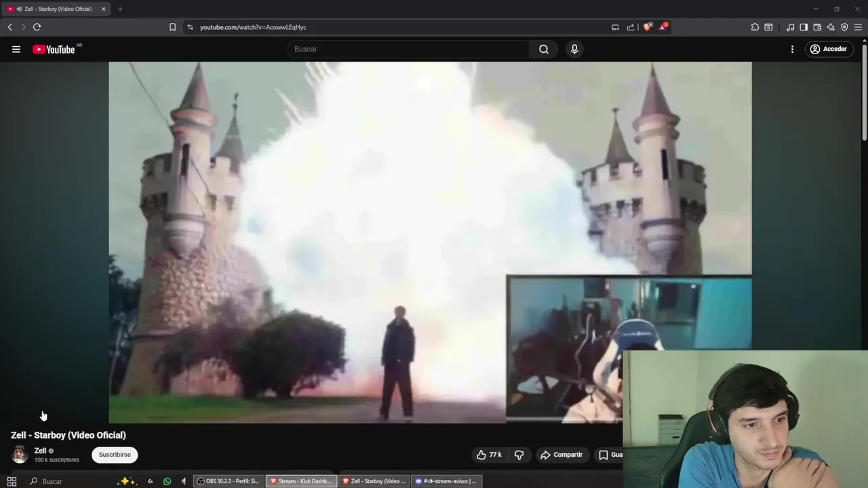Click the share page icon in address bar
The image size is (868, 488).
pos(631,27)
